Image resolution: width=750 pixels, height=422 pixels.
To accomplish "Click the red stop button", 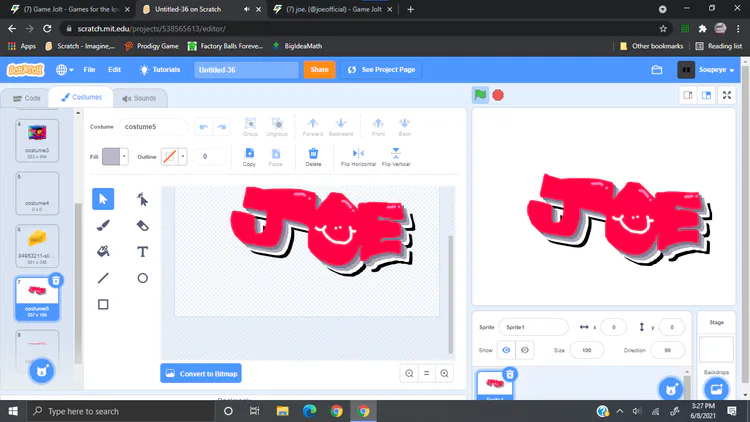I will [x=498, y=95].
